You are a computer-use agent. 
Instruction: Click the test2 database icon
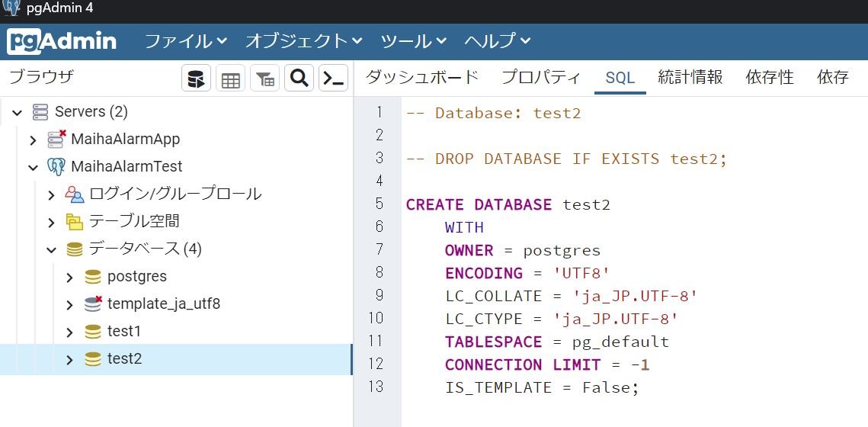[92, 359]
